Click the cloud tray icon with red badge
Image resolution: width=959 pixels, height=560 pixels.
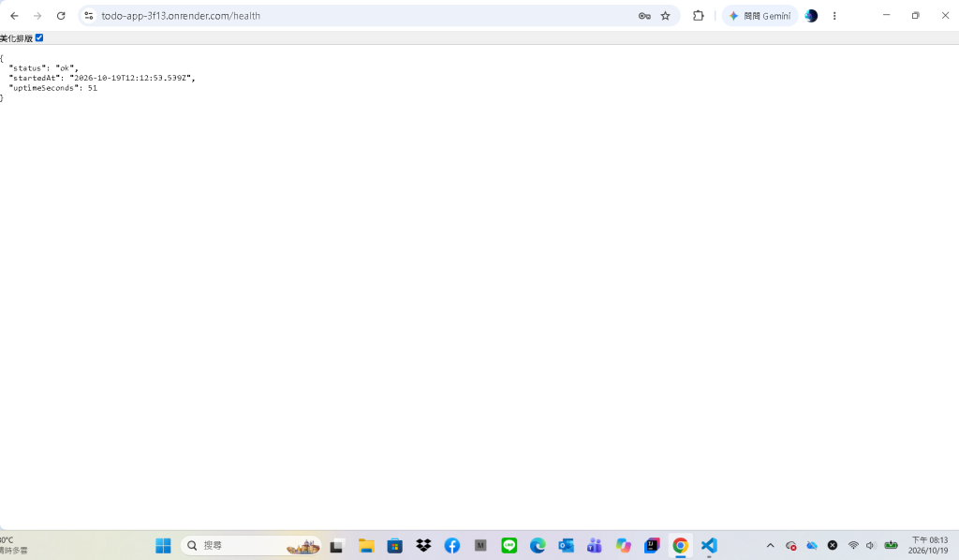(790, 545)
